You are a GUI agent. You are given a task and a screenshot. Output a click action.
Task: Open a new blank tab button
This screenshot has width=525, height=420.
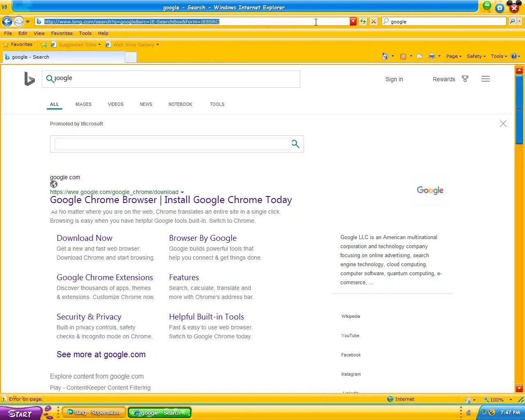click(x=130, y=57)
